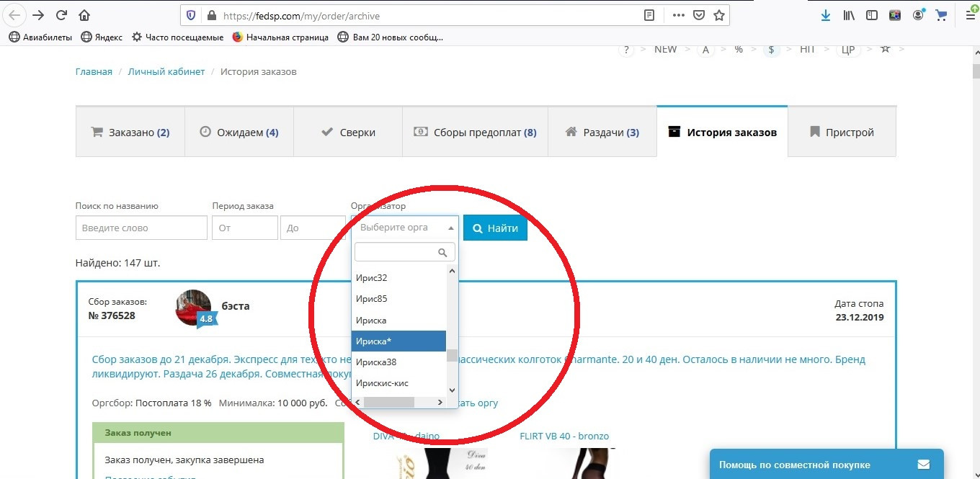980x479 pixels.
Task: Click the envelope icon in help widget
Action: tap(923, 465)
